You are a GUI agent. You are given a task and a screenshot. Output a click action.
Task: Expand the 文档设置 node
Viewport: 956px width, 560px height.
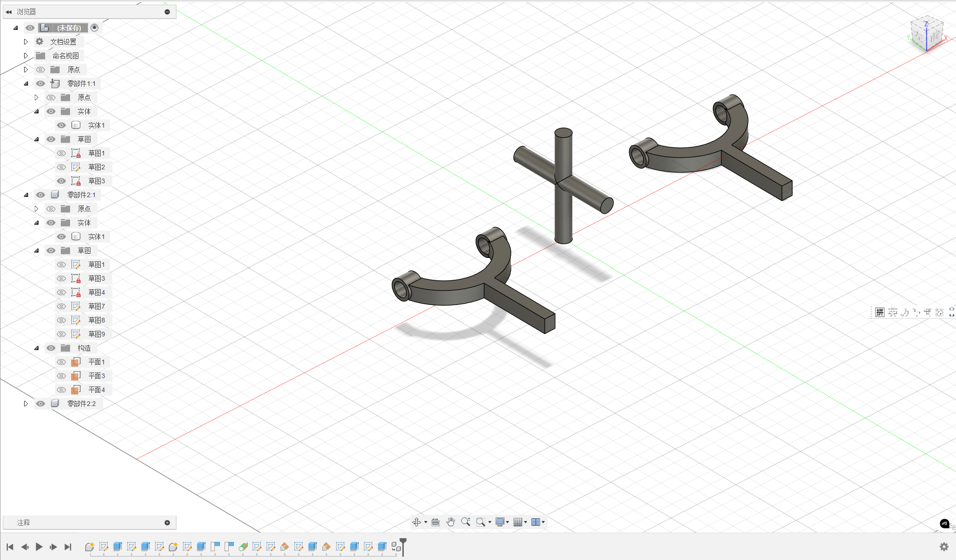coord(26,42)
